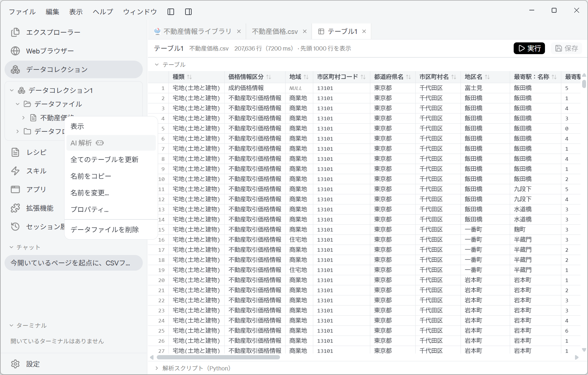Sort by 地域 column arrows
Image resolution: width=588 pixels, height=375 pixels.
coord(306,77)
